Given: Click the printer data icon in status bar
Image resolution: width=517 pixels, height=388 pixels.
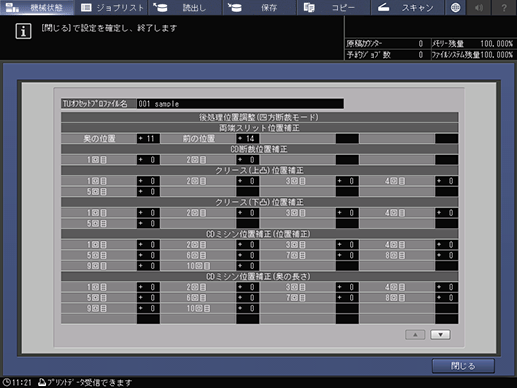Looking at the screenshot, I should point(42,382).
